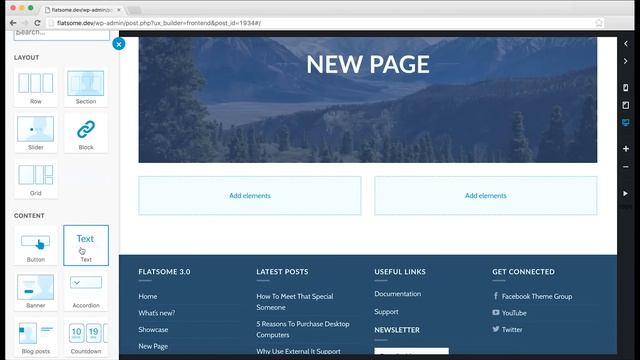Viewport: 640px width, 360px height.
Task: Open the New Page footer link
Action: point(153,346)
